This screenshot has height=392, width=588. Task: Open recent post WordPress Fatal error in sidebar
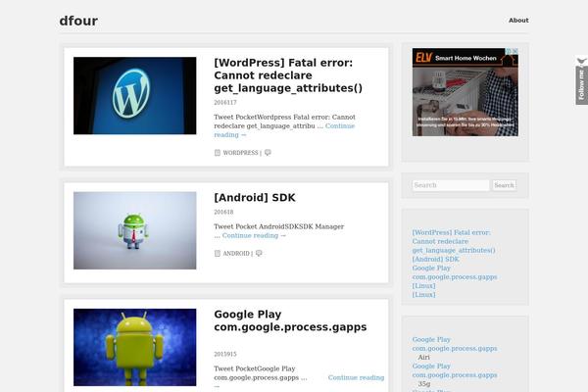454,241
